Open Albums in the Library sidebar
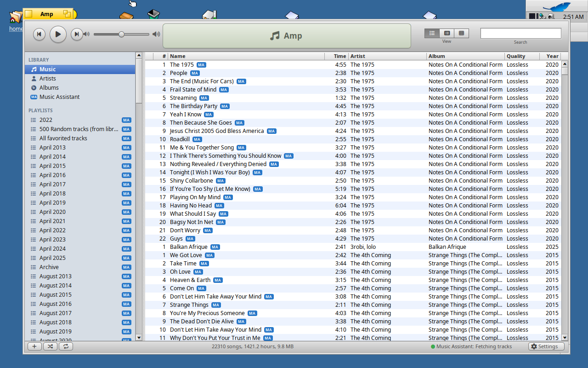 click(x=80, y=88)
